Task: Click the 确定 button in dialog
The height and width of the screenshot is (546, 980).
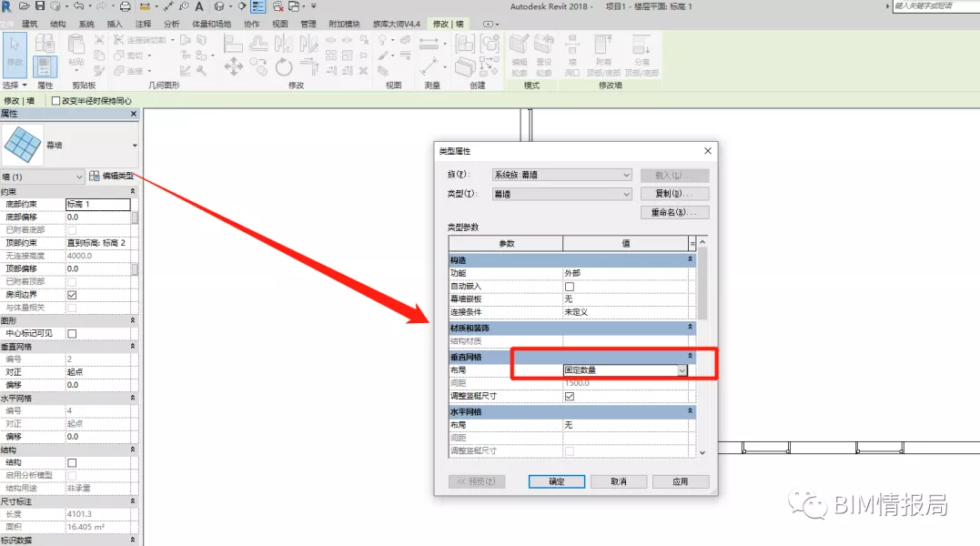Action: pos(557,481)
